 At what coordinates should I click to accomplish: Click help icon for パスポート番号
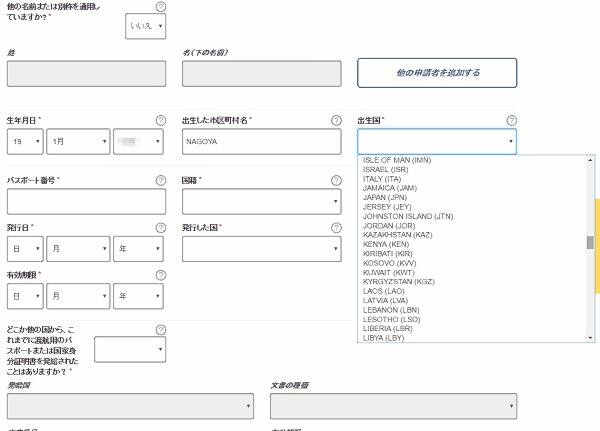click(x=160, y=180)
